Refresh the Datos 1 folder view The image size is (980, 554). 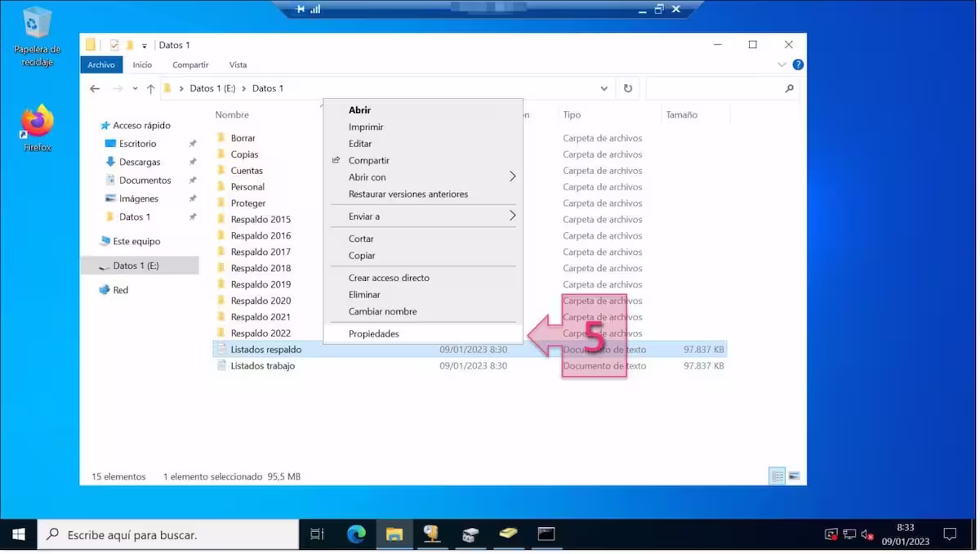(627, 88)
